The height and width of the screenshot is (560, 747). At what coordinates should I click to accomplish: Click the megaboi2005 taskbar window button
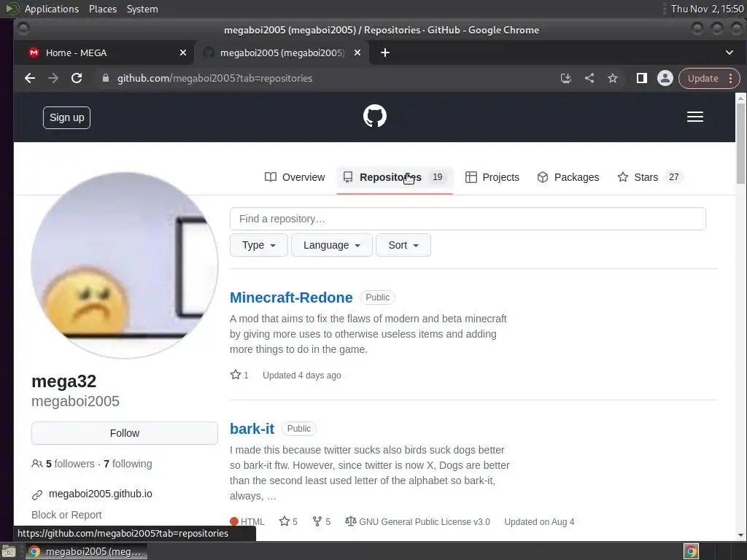point(86,551)
